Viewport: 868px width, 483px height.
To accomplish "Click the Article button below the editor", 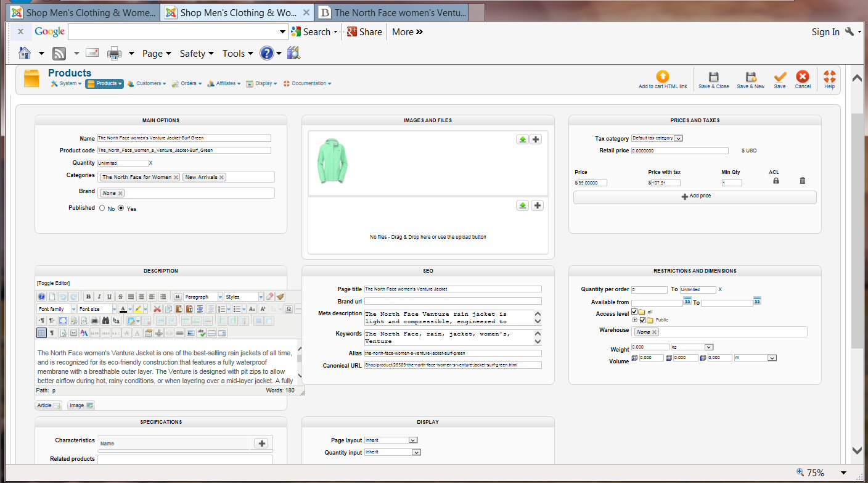I will pyautogui.click(x=49, y=405).
